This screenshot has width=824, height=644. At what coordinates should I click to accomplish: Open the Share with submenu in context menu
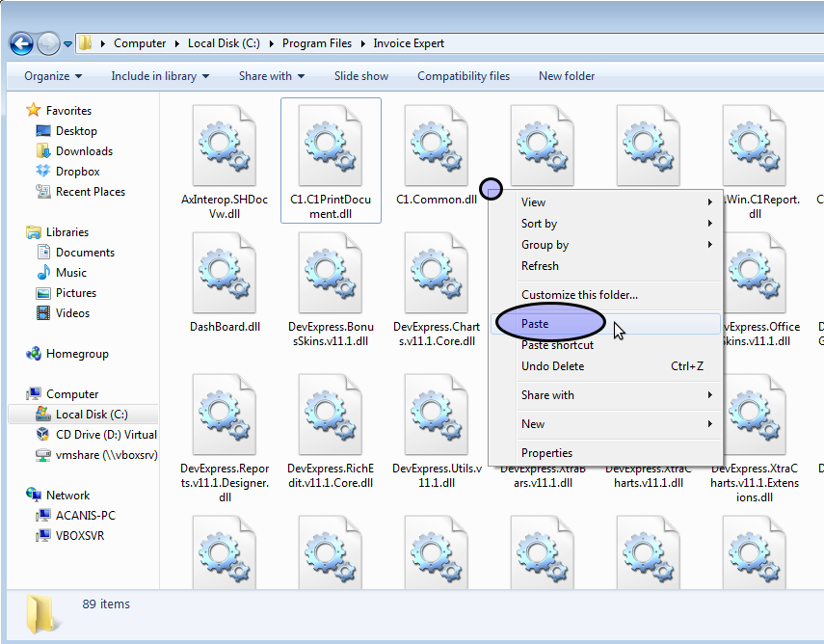[x=606, y=395]
